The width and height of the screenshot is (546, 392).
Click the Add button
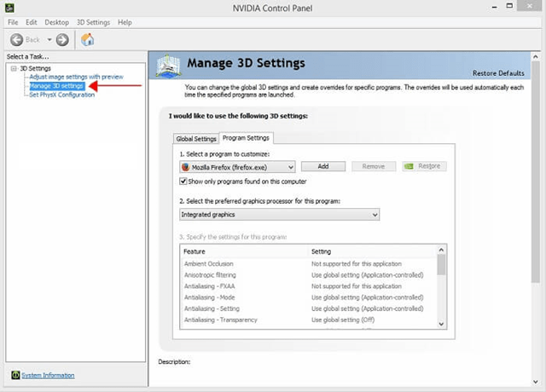click(323, 166)
